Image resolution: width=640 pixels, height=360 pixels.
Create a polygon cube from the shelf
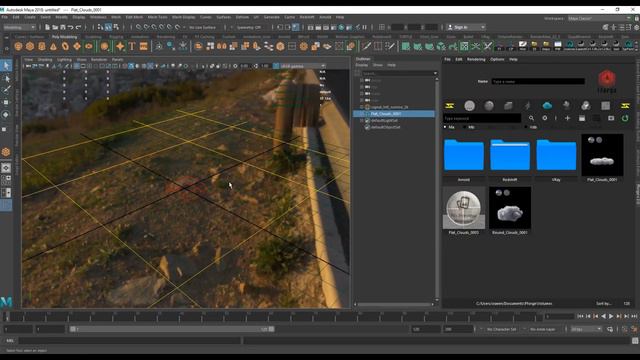(30, 47)
